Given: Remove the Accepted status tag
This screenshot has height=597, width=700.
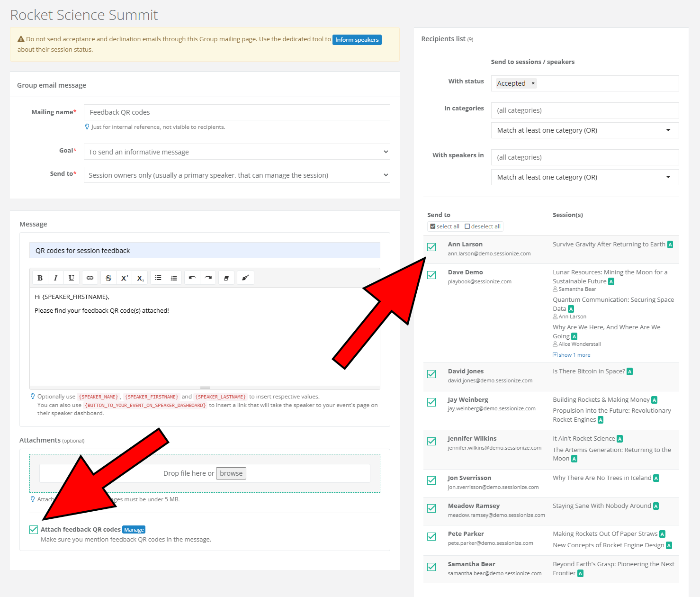Looking at the screenshot, I should (533, 83).
